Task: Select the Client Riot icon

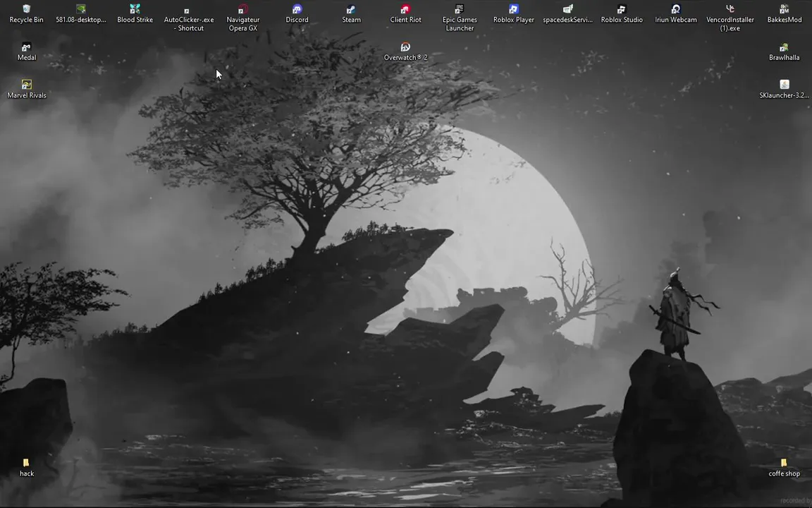Action: point(405,14)
